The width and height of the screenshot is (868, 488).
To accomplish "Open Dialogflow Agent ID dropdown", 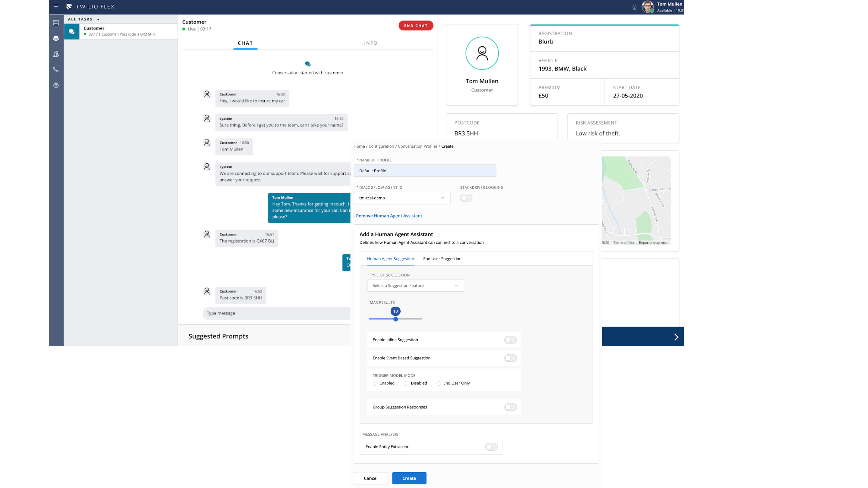I will pyautogui.click(x=402, y=198).
